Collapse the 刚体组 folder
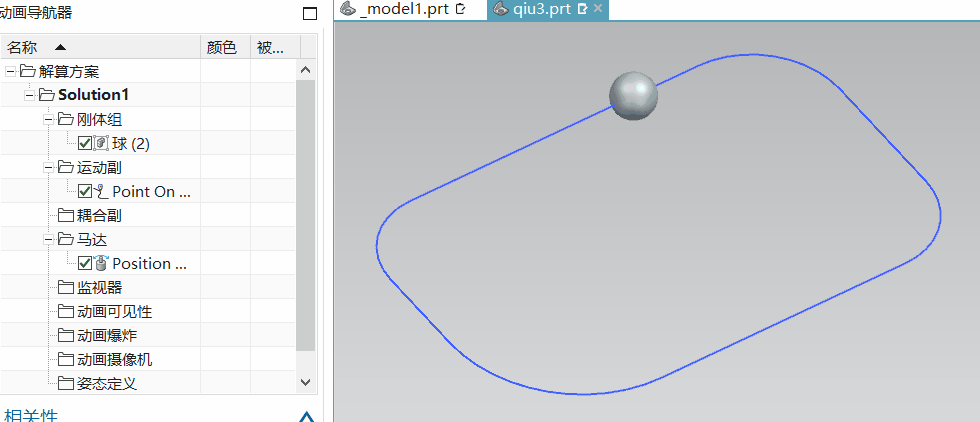This screenshot has height=422, width=980. (x=48, y=119)
